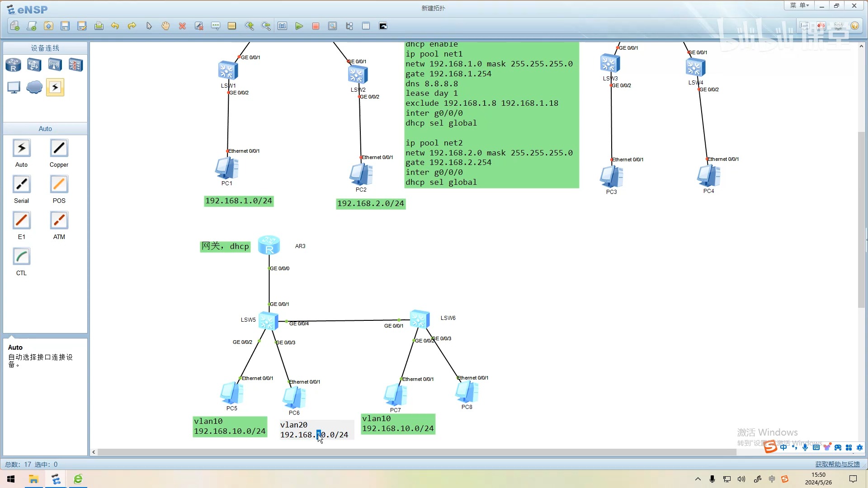Screen dimensions: 868x488
Task: Click 获取帮助与反馈 link
Action: pyautogui.click(x=837, y=464)
